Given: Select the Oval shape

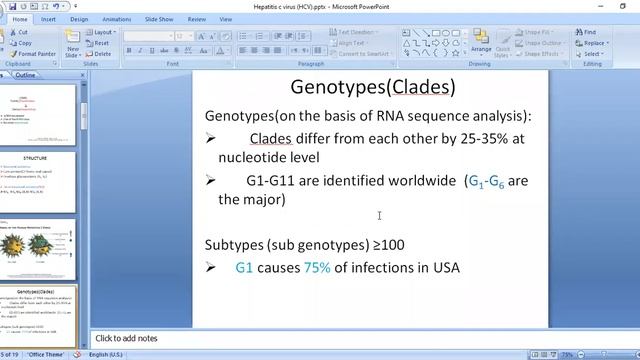Looking at the screenshot, I should click(x=446, y=33).
